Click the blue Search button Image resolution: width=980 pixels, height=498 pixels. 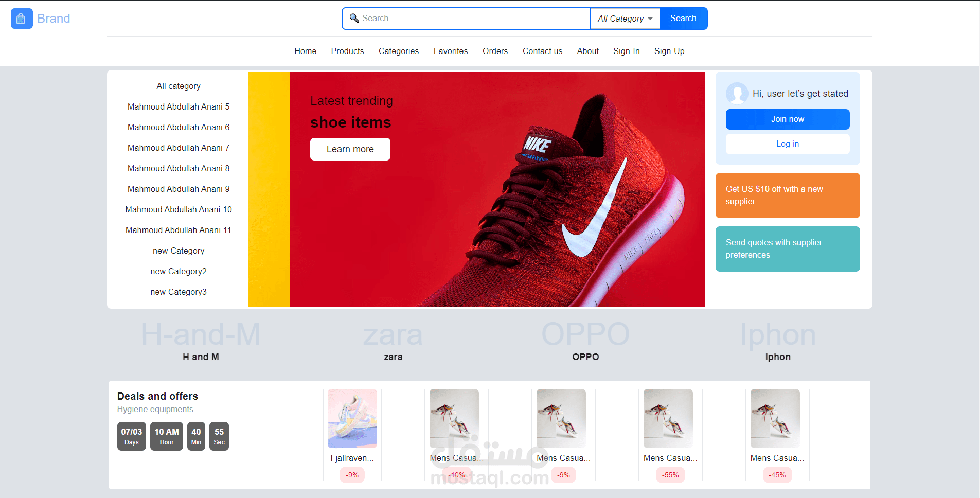tap(683, 19)
